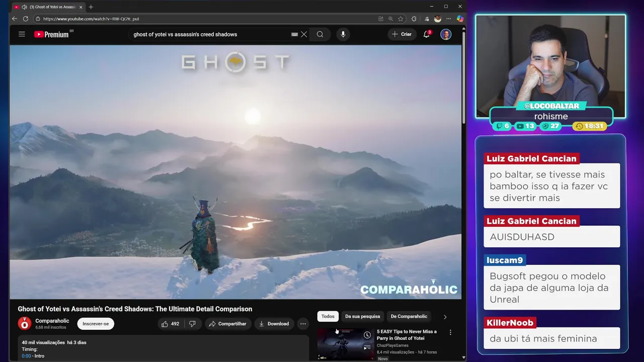The height and width of the screenshot is (362, 644).
Task: Select the Da sua pesquisa chip
Action: (x=363, y=316)
